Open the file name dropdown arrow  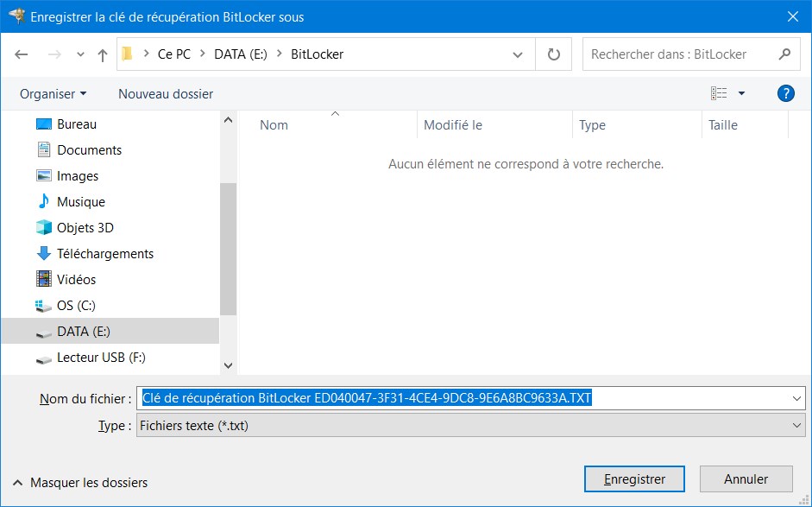pos(796,399)
